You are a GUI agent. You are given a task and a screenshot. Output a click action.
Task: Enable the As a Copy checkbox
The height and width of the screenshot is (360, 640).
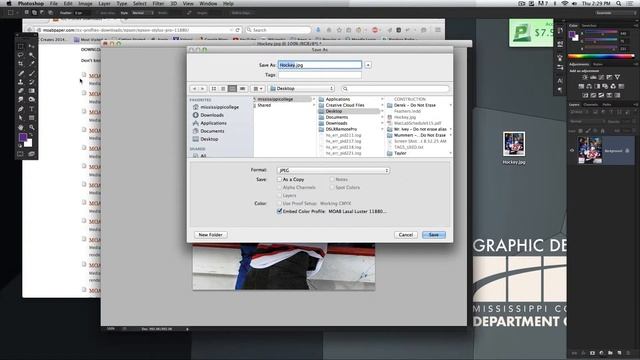click(x=280, y=179)
